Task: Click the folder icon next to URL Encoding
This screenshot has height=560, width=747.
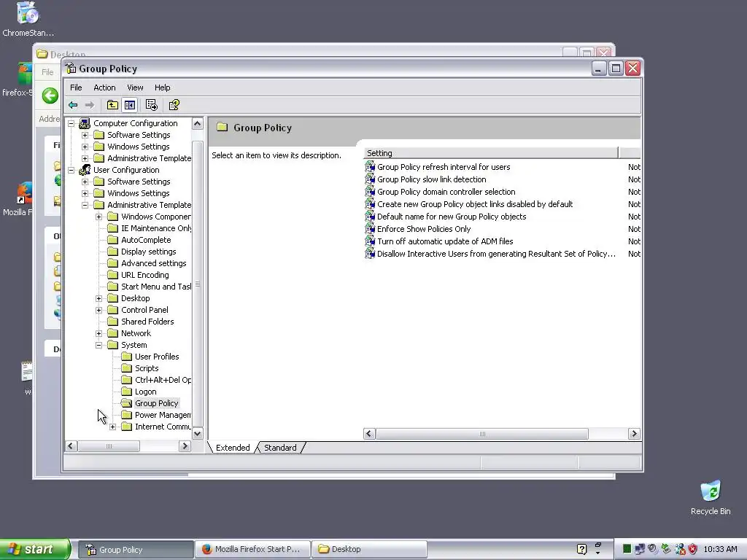Action: coord(112,275)
